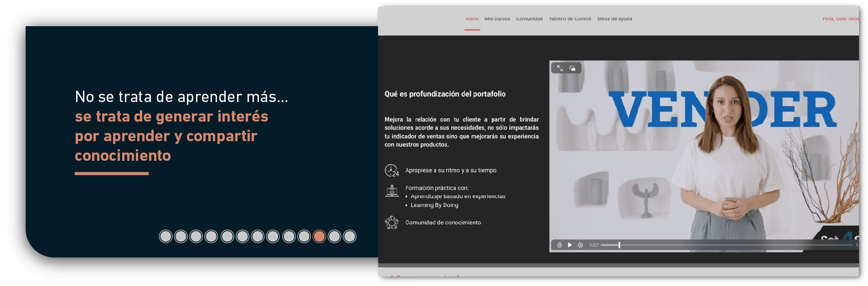Click the Formación práctica con: text
The image size is (868, 286).
pyautogui.click(x=437, y=188)
